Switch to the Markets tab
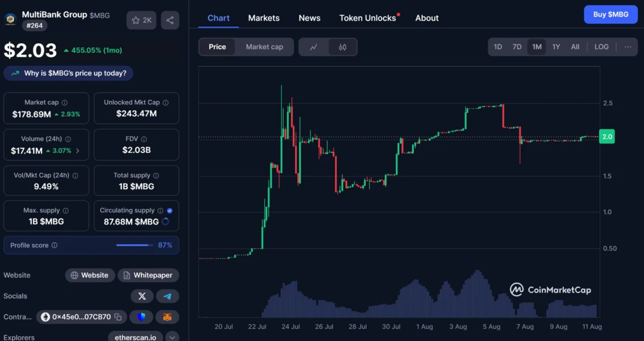The image size is (644, 341). 264,18
